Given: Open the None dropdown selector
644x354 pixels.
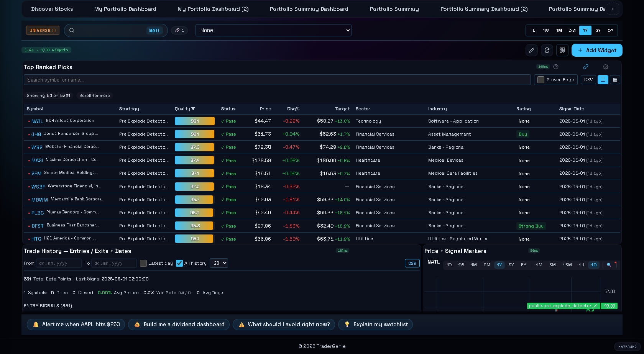Looking at the screenshot, I should pyautogui.click(x=273, y=30).
